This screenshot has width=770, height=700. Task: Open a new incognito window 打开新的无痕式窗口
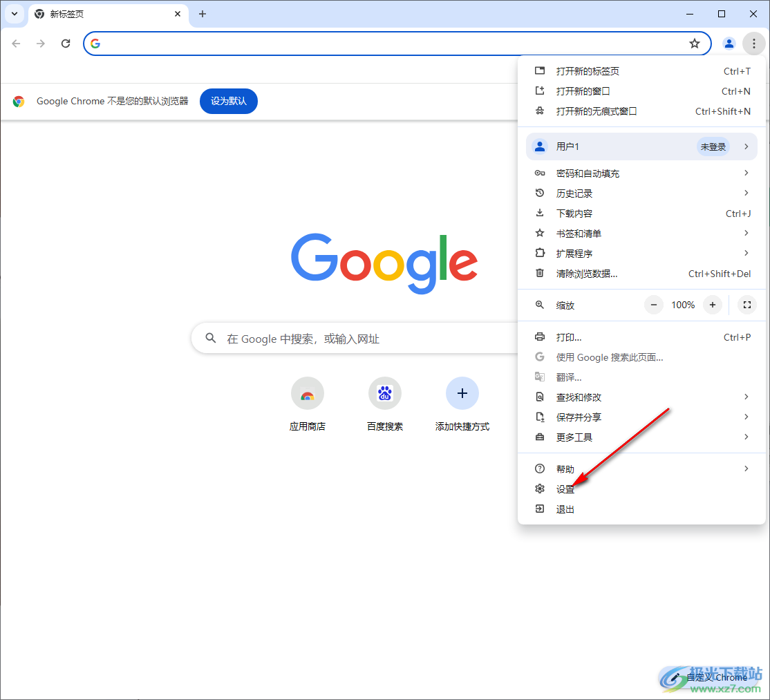642,111
